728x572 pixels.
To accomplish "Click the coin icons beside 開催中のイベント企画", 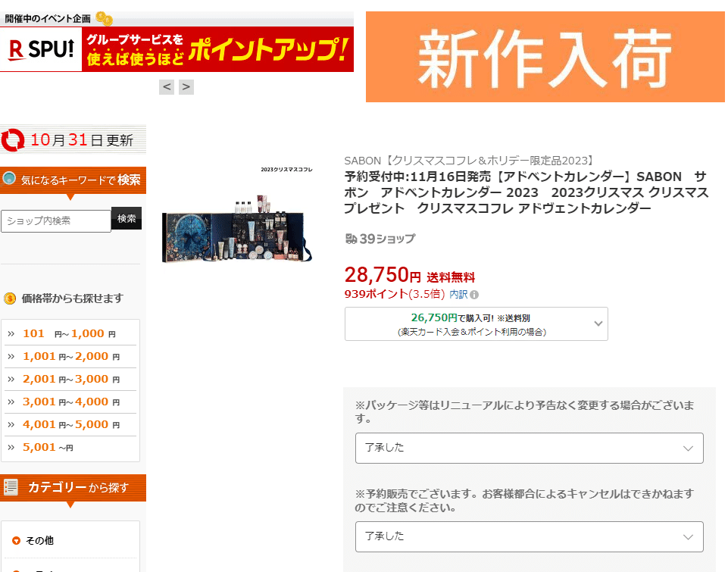I will [x=105, y=19].
